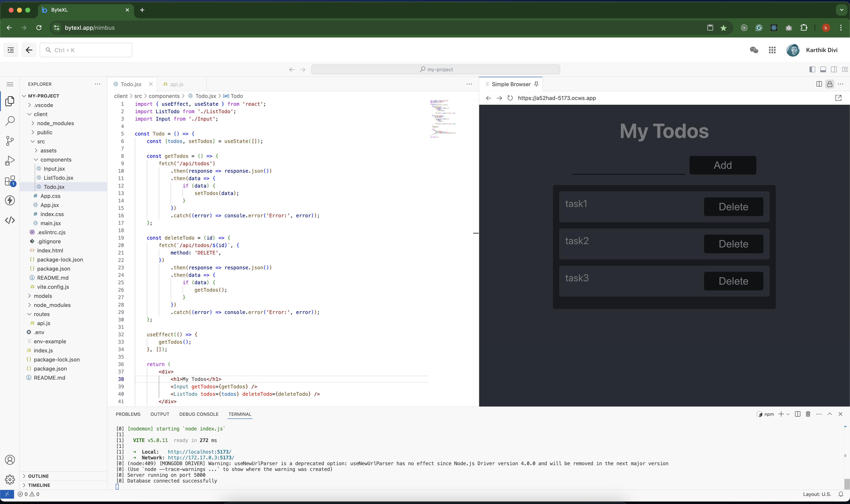Screen dimensions: 850x504
Task: Open the Manage gear icon at bottom
Action: click(10, 480)
